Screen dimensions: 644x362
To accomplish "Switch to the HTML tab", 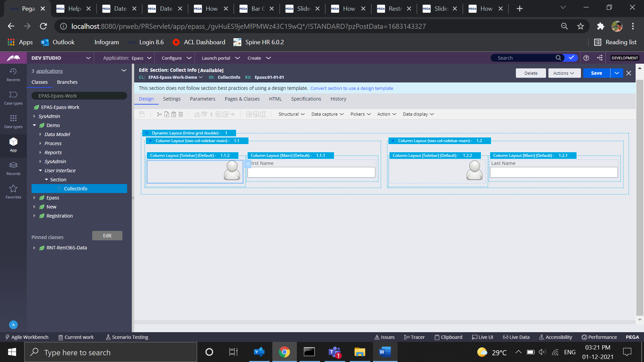I will (x=275, y=99).
